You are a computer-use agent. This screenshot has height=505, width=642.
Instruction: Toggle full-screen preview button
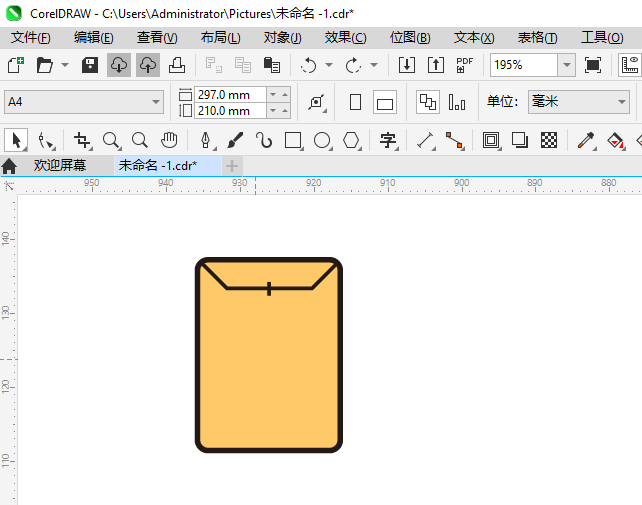point(593,65)
